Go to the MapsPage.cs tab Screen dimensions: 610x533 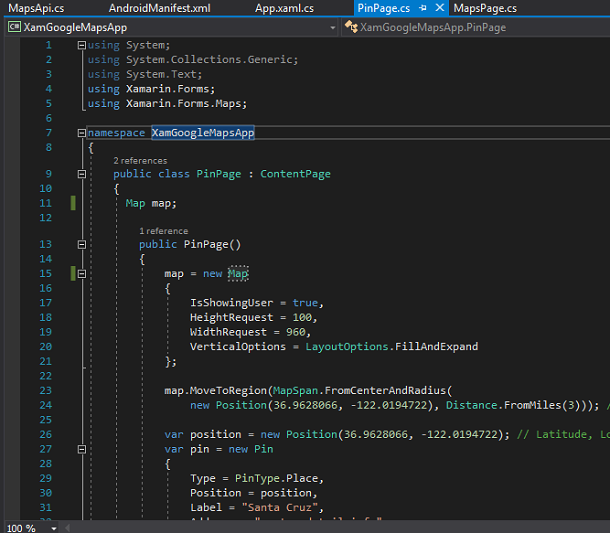click(485, 8)
